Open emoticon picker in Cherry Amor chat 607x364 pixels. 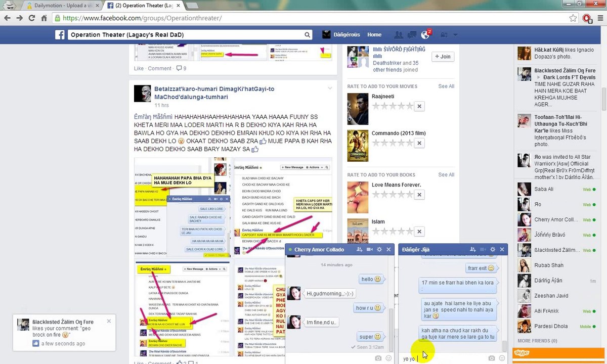[388, 358]
